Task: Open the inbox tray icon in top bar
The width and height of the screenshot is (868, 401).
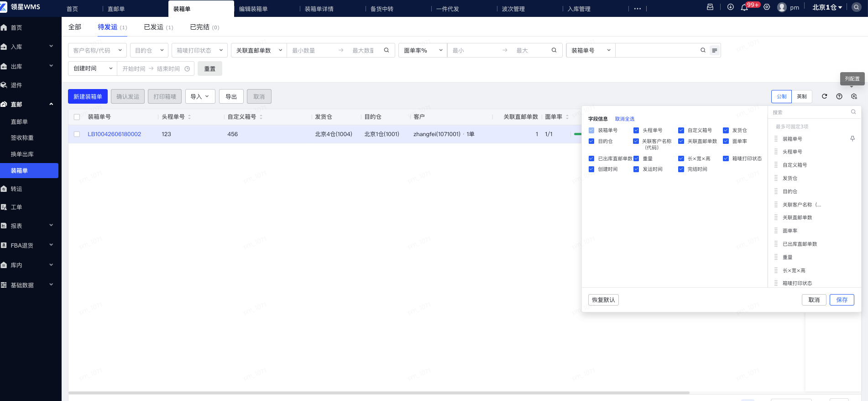Action: click(x=710, y=7)
